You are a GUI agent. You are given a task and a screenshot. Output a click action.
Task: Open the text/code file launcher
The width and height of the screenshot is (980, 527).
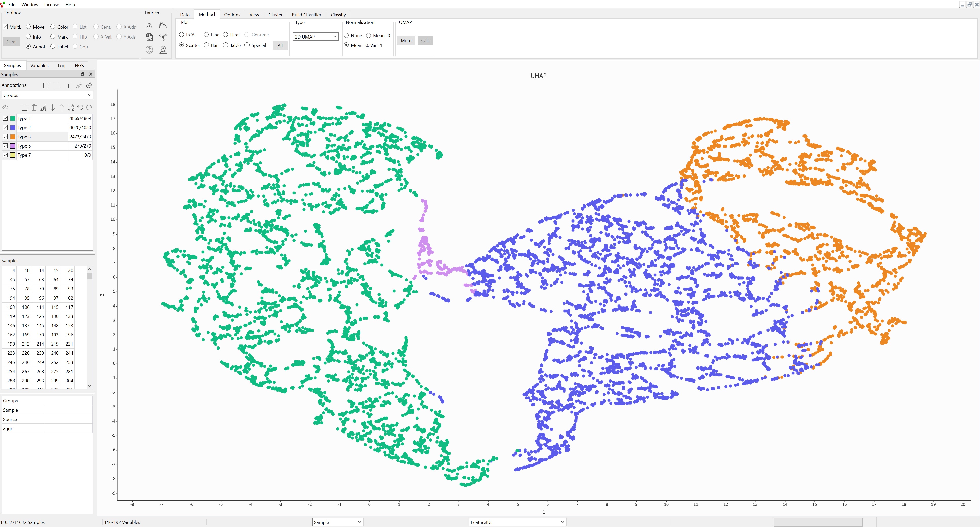(149, 37)
